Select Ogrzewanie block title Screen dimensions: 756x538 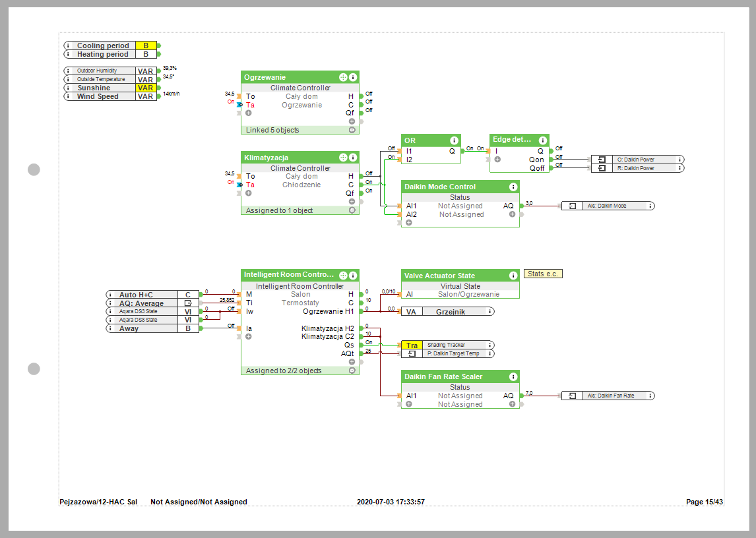point(265,77)
